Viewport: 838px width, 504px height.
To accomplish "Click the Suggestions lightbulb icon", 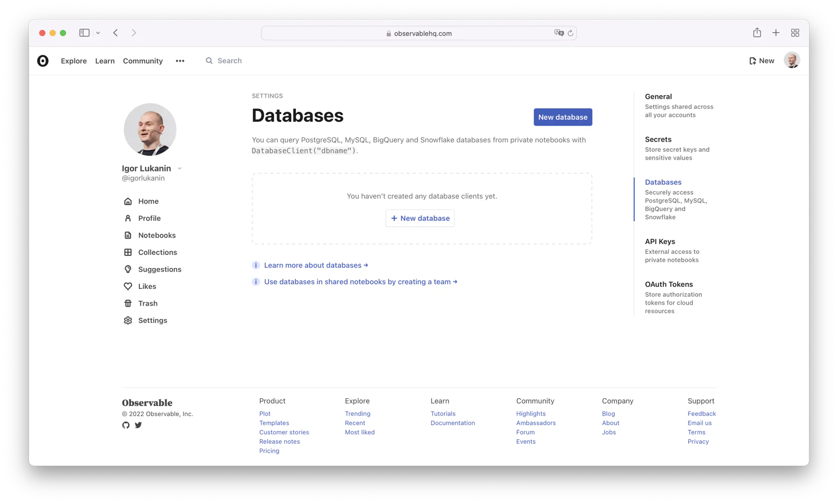I will pyautogui.click(x=128, y=270).
